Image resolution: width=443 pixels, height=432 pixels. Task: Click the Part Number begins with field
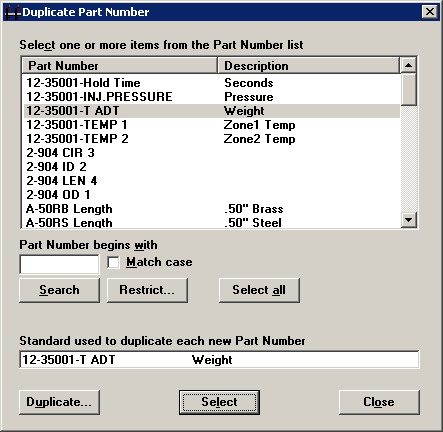click(x=59, y=264)
